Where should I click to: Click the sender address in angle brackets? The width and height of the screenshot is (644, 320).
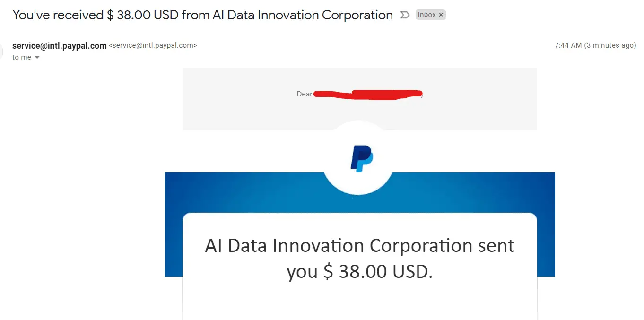click(x=153, y=46)
